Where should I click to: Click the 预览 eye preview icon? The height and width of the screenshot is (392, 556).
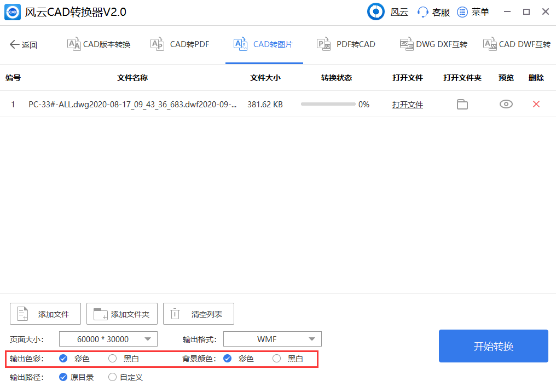pyautogui.click(x=506, y=104)
